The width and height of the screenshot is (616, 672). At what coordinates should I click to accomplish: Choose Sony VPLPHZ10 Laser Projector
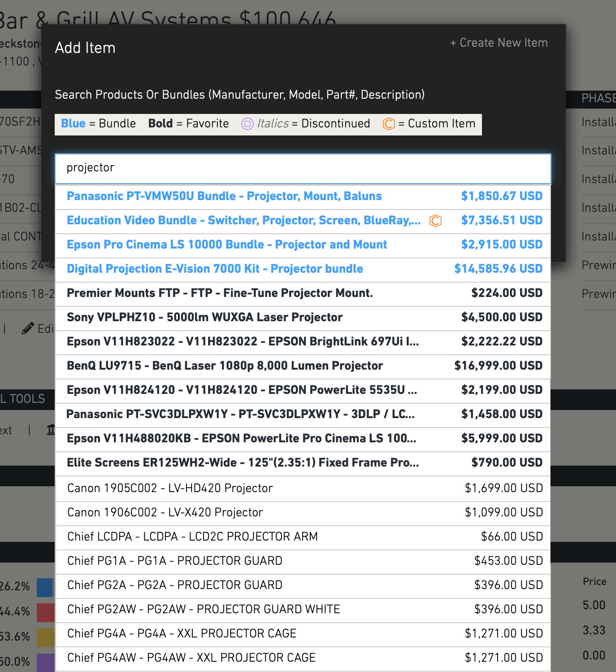click(303, 318)
